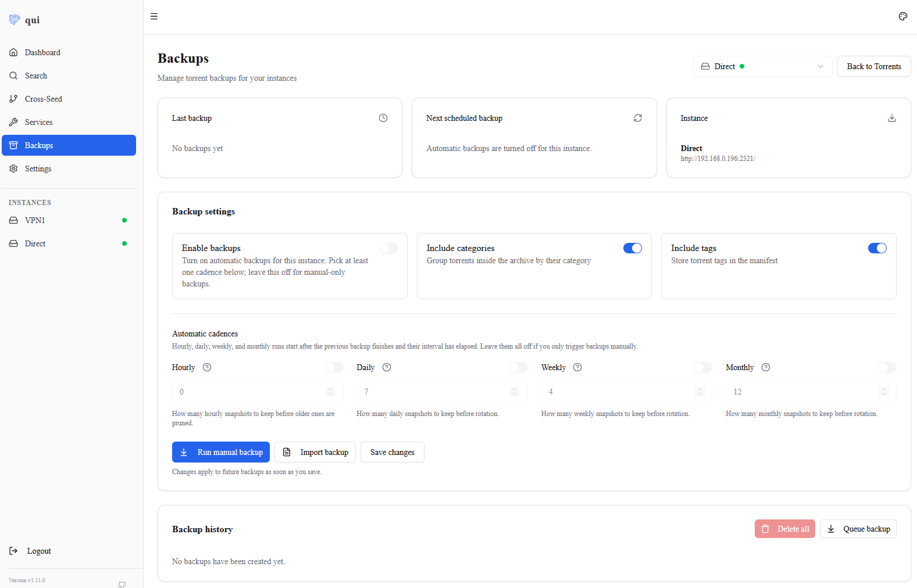Open Services from the sidebar
Screen dimensions: 917x588
(x=69, y=122)
